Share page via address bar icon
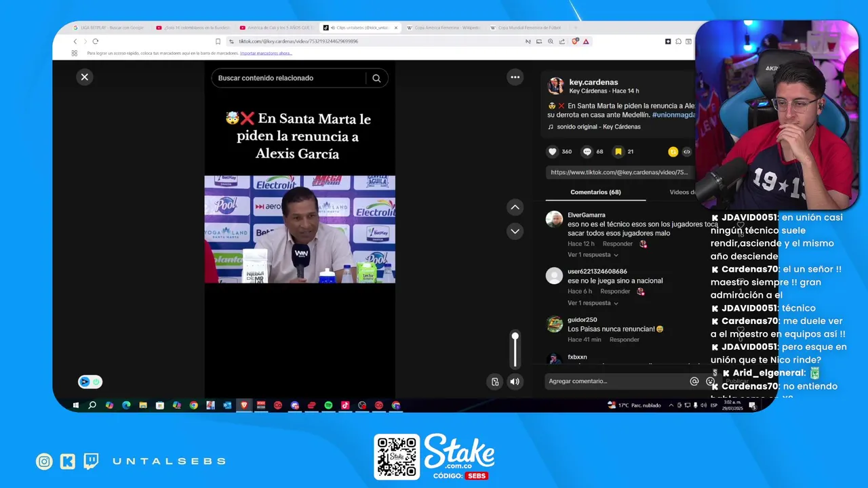 coord(561,41)
